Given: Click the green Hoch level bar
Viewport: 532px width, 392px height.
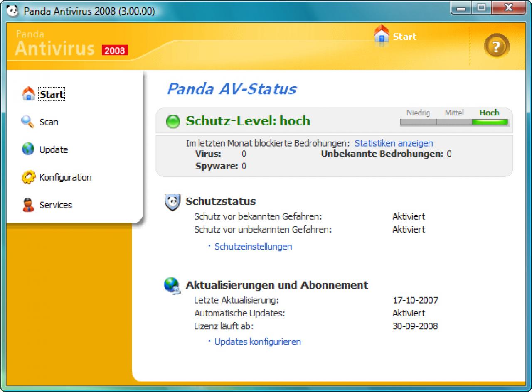Looking at the screenshot, I should [490, 122].
